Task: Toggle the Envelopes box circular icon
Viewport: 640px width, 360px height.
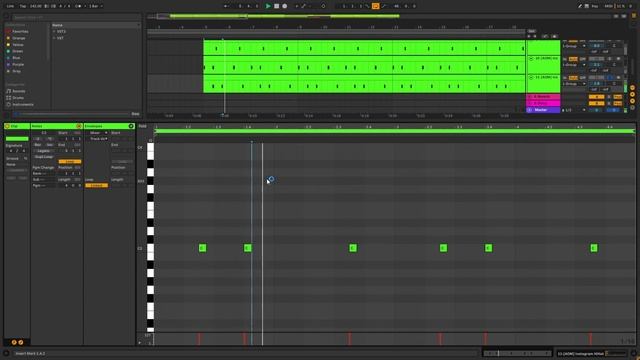Action: [131, 126]
